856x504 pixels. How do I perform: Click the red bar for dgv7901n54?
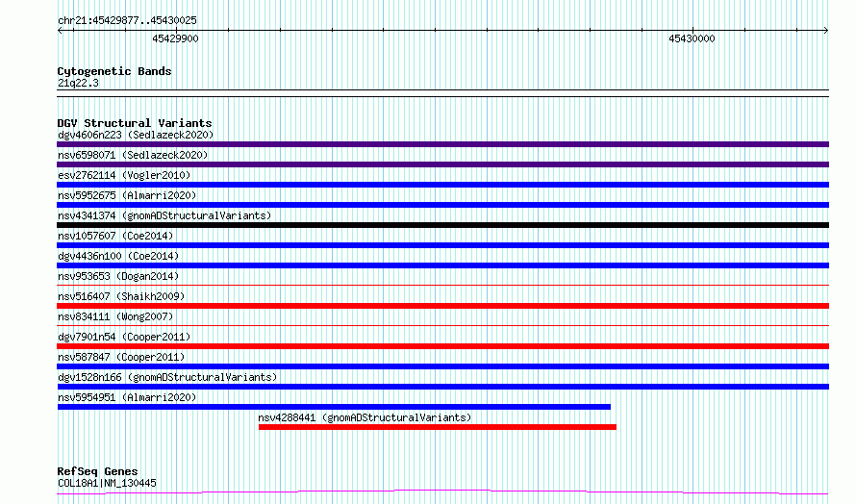click(442, 346)
